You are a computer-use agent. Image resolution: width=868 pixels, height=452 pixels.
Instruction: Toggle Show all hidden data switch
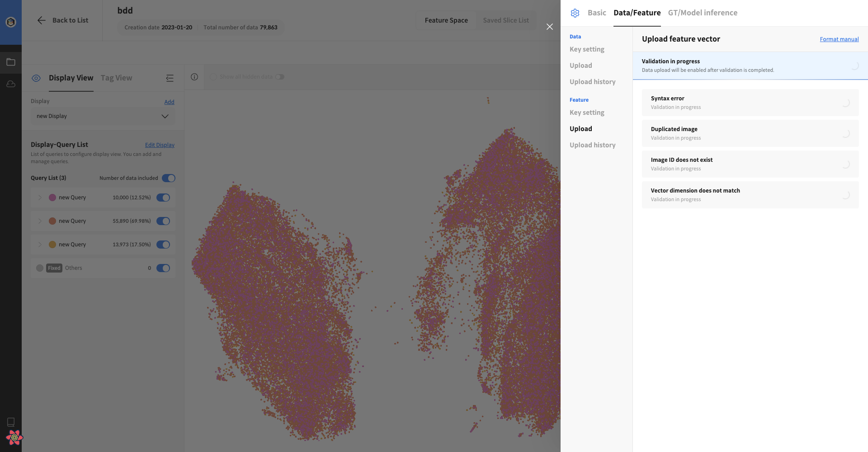click(x=280, y=77)
